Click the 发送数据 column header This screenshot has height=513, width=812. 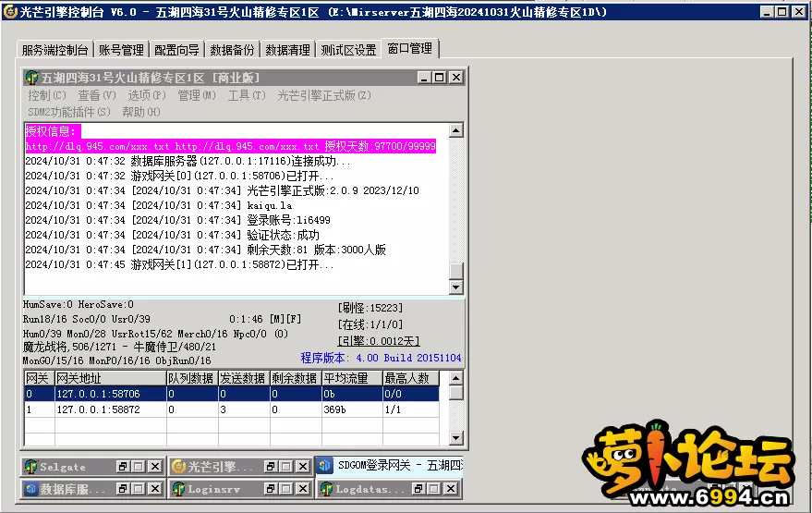click(244, 378)
